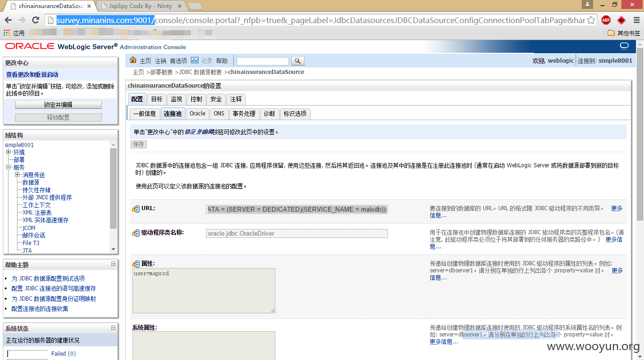
Task: Click the browser back arrow
Action: click(x=8, y=20)
